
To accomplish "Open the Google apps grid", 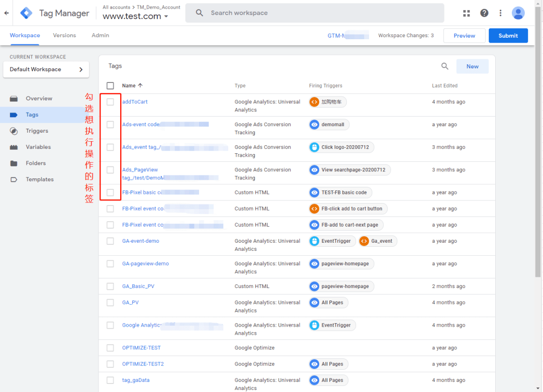I will click(467, 13).
